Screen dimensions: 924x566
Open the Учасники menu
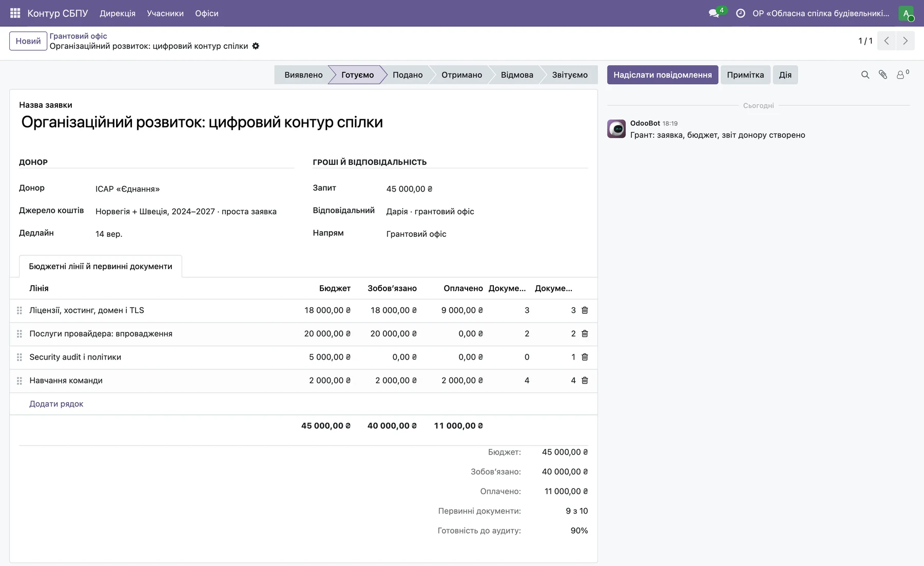tap(165, 13)
